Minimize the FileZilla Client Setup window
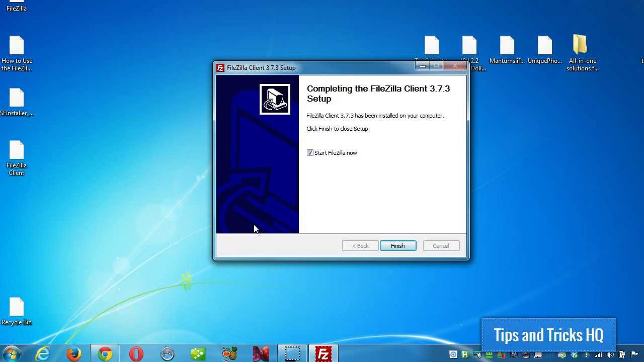Viewport: 644px width, 362px height. coord(423,66)
